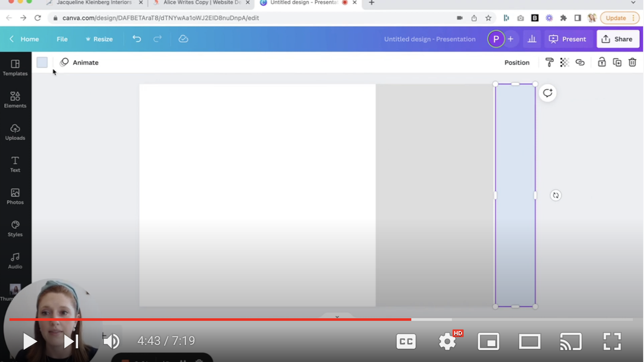Open the fill color swatch

pos(42,63)
